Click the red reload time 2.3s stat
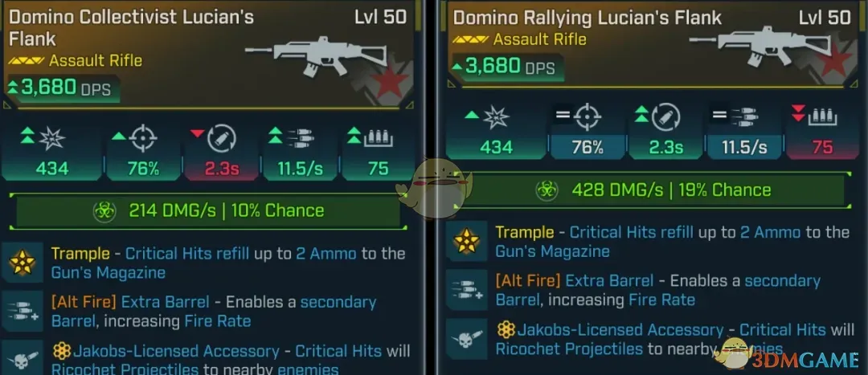 tap(222, 151)
